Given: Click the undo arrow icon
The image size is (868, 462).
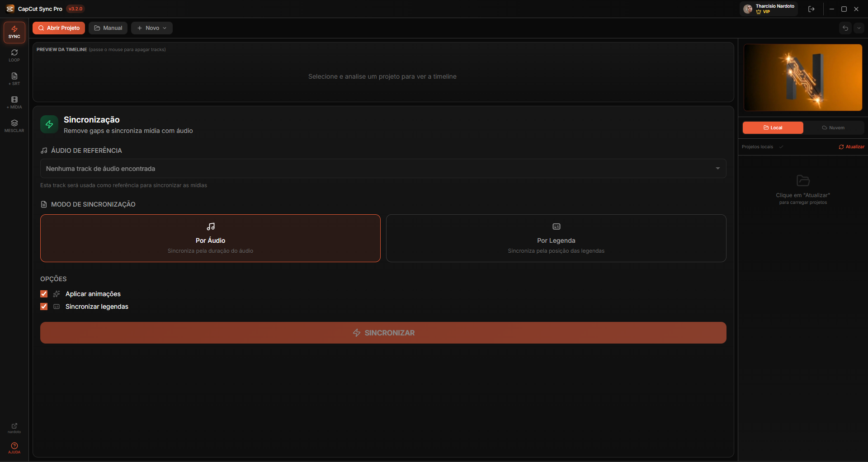Looking at the screenshot, I should click(x=845, y=28).
